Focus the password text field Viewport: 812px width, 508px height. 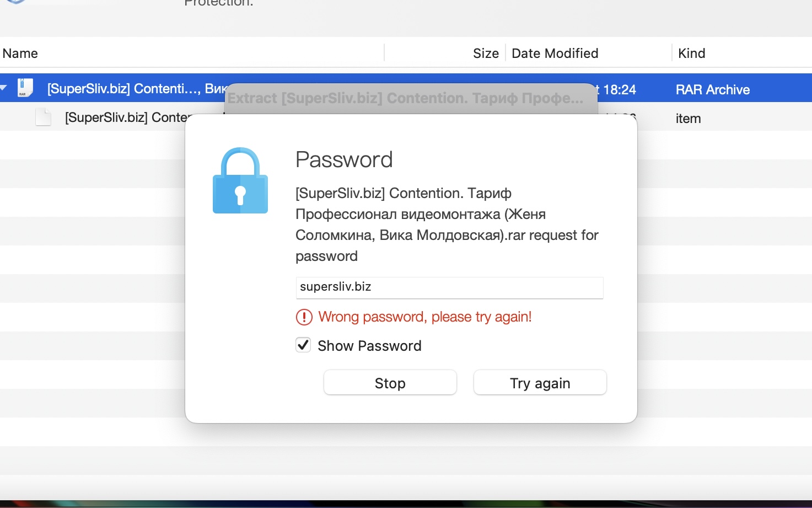click(449, 287)
